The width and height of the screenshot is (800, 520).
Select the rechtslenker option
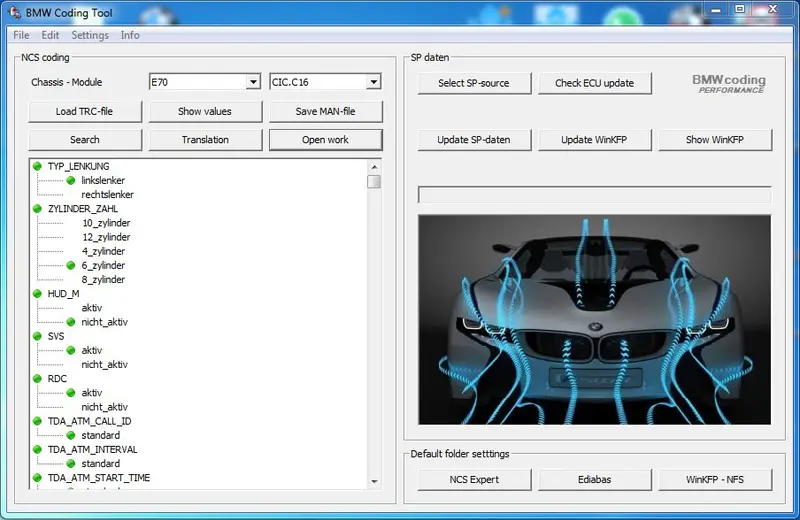(x=108, y=194)
